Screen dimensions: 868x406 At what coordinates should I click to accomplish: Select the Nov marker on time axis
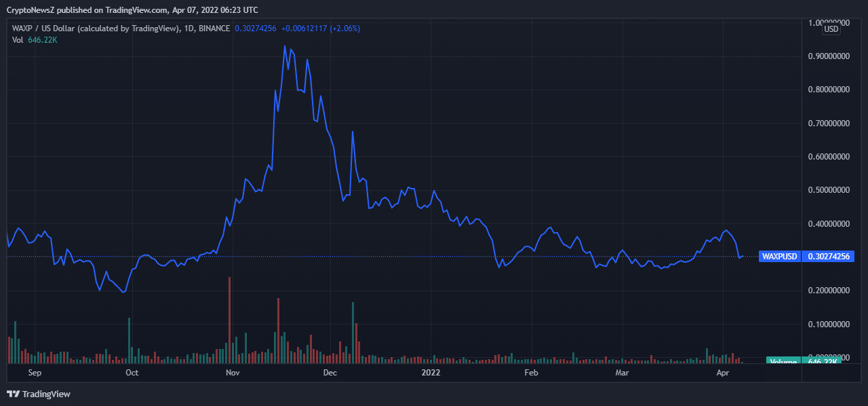(233, 373)
